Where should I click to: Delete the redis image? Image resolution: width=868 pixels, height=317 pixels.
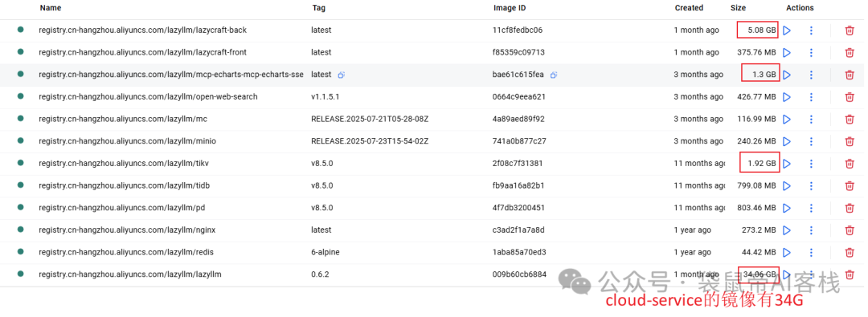[850, 252]
